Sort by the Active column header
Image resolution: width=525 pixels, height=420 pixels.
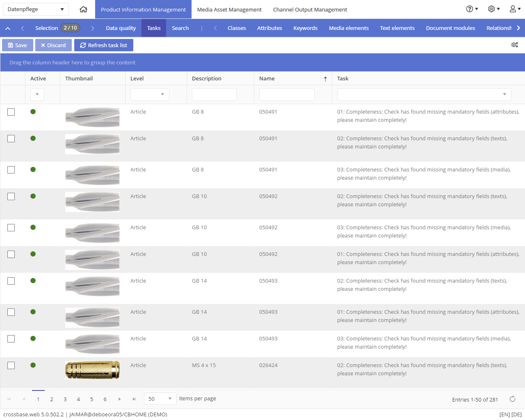pyautogui.click(x=38, y=79)
